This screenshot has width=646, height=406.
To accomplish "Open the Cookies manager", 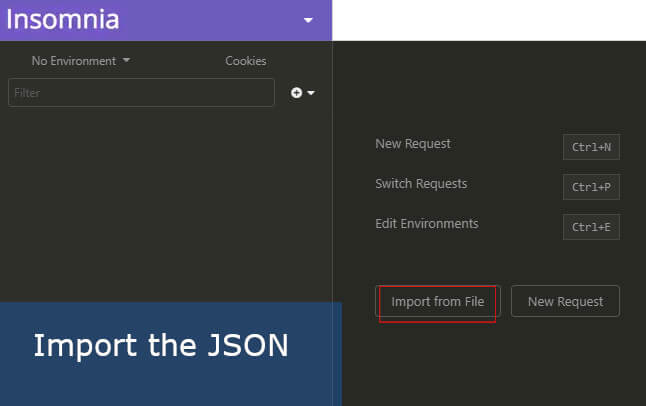I will [x=245, y=61].
